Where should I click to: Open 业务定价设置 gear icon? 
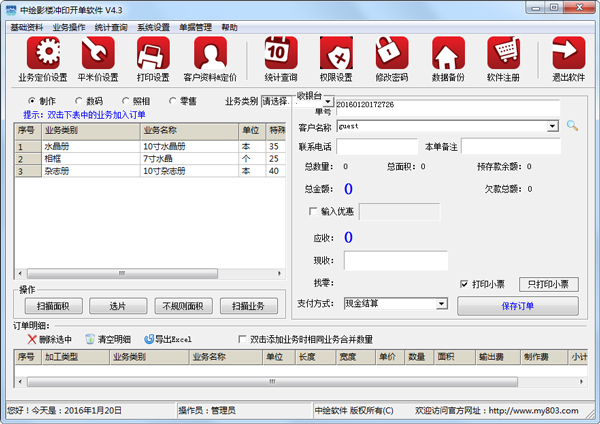click(x=43, y=53)
